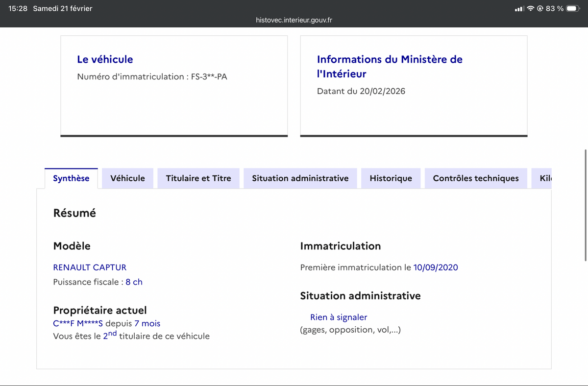Click the 8 ch fiscal power value
Image resolution: width=588 pixels, height=386 pixels.
[134, 282]
